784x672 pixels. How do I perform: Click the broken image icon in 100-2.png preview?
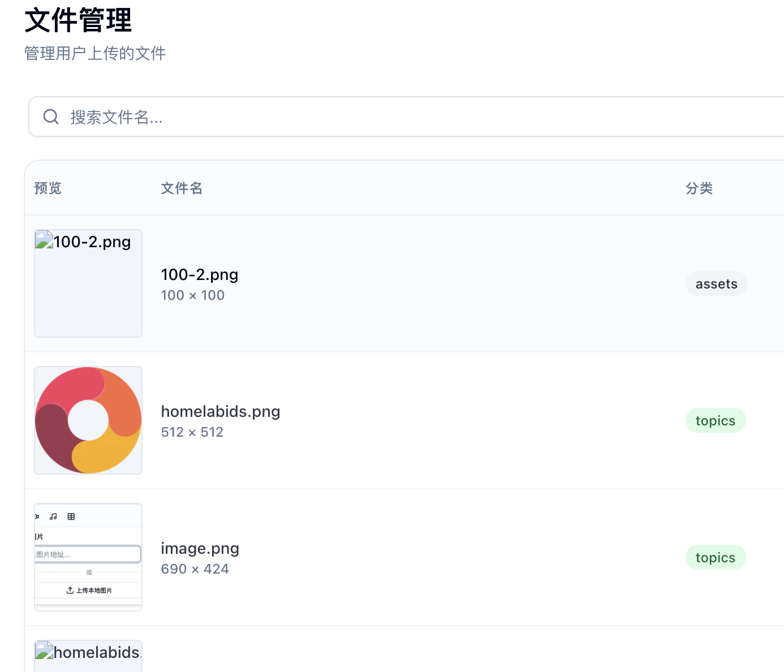coord(44,240)
